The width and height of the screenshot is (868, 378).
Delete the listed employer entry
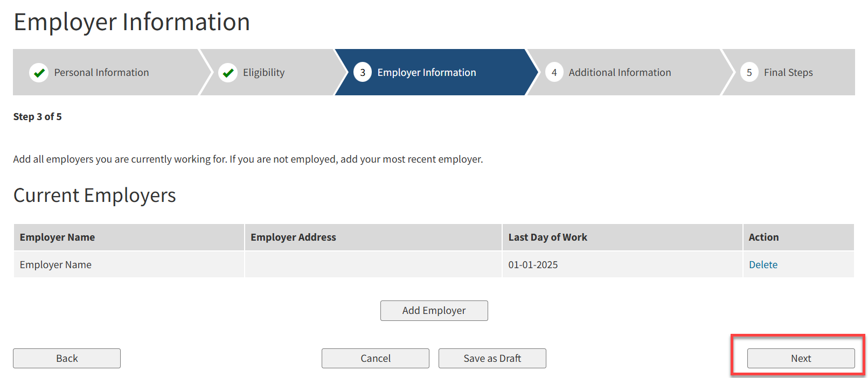763,265
